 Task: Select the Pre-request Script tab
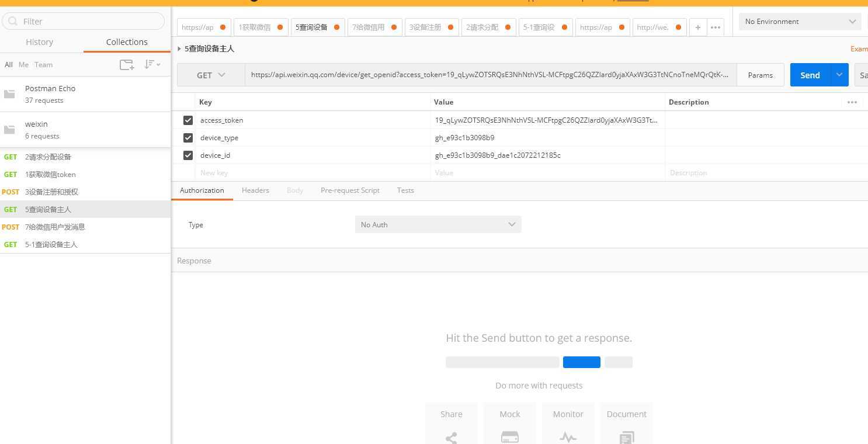point(350,190)
